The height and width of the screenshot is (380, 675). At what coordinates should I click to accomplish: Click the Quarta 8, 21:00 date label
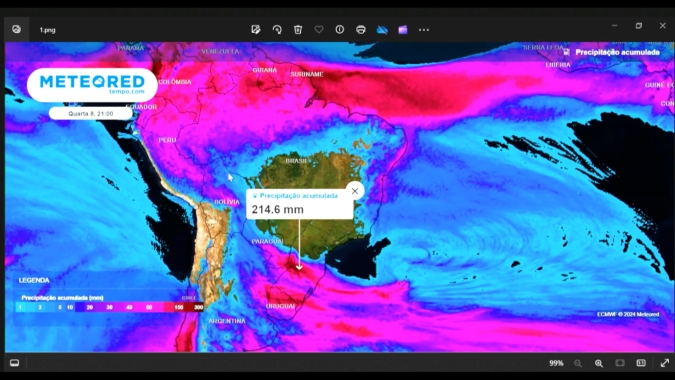(x=91, y=114)
